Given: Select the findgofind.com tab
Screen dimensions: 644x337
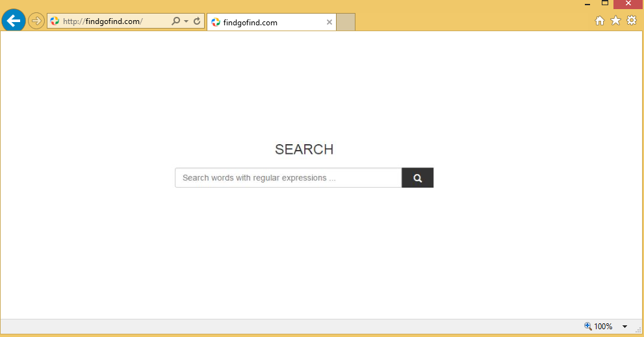Looking at the screenshot, I should coord(266,23).
